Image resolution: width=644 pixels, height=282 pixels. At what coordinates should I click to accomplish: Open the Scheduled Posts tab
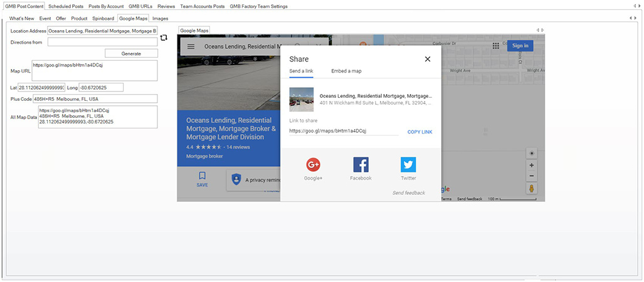[x=66, y=6]
